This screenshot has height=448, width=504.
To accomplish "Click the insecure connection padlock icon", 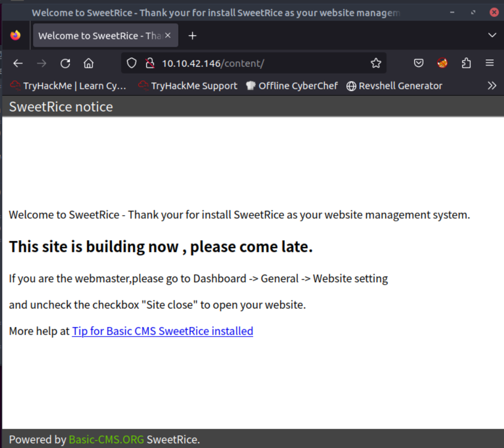I will (150, 64).
